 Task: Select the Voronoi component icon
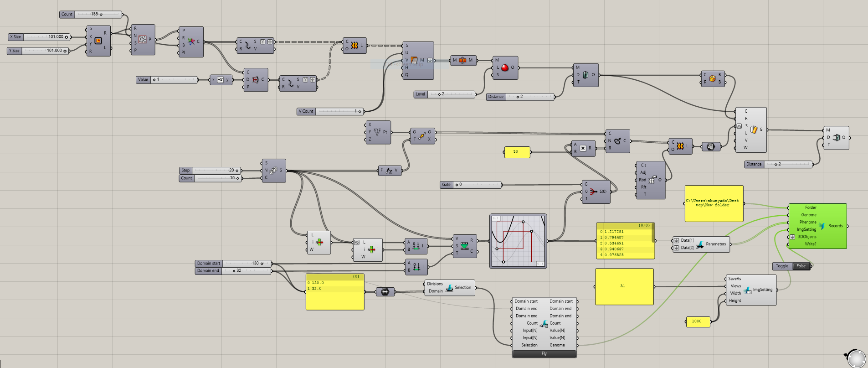point(191,41)
